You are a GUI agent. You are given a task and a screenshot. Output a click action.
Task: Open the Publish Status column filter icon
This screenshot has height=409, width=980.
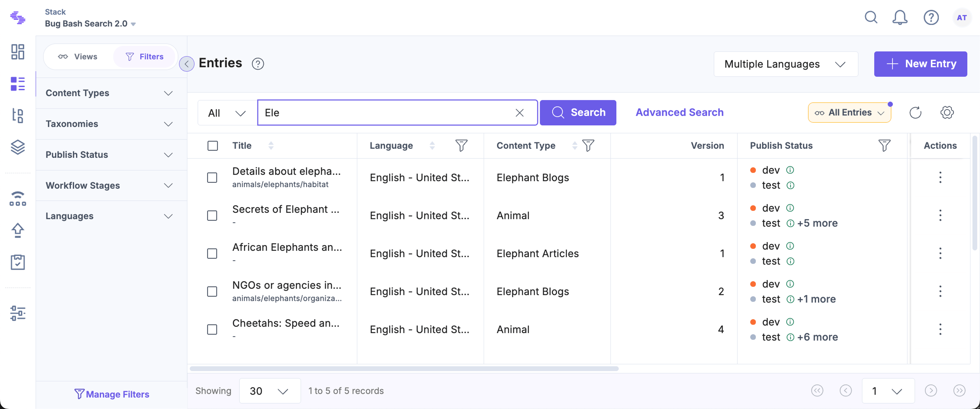tap(884, 146)
